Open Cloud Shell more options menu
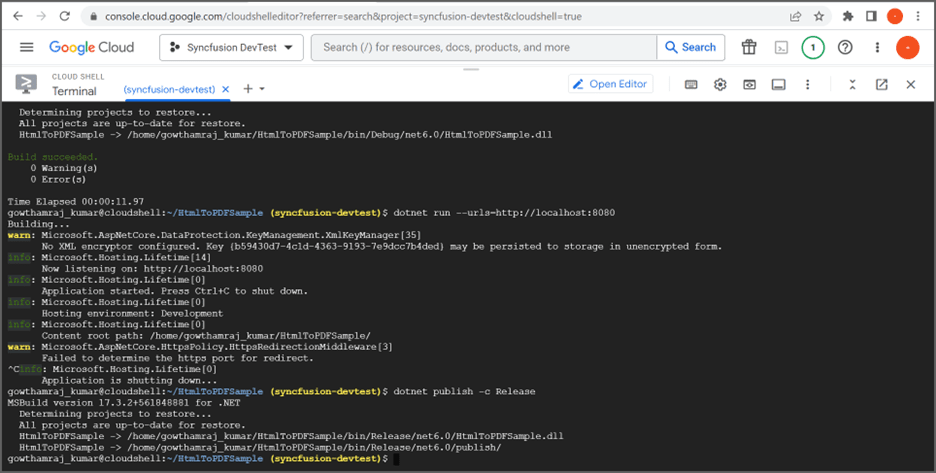Screen dimensions: 936x473 tap(808, 85)
